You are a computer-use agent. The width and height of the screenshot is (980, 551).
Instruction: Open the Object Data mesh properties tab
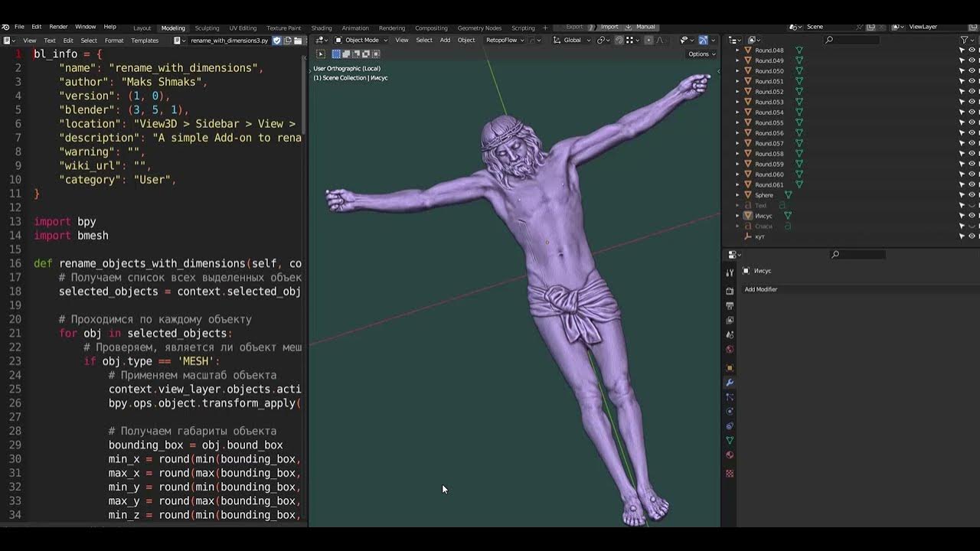pyautogui.click(x=730, y=441)
